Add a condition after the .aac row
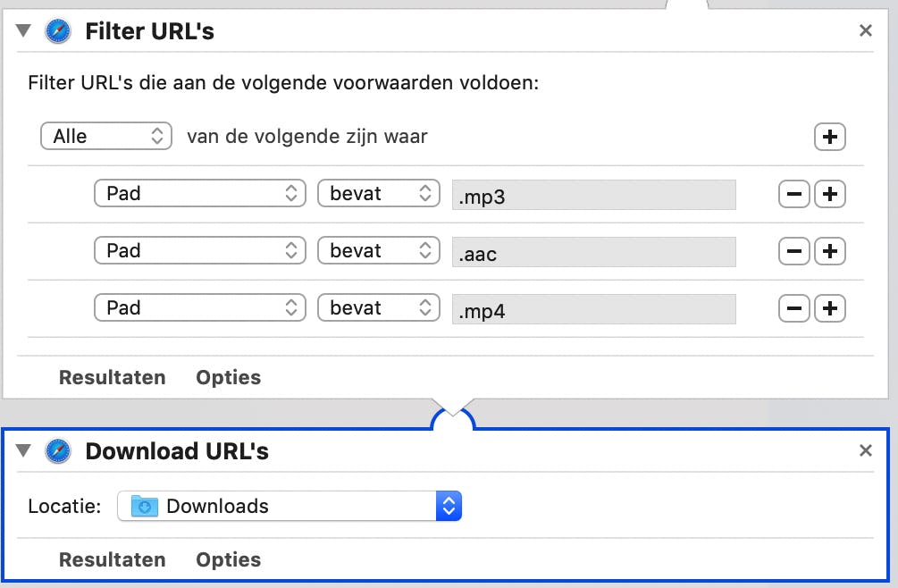Screen dimensions: 898x588 [830, 251]
